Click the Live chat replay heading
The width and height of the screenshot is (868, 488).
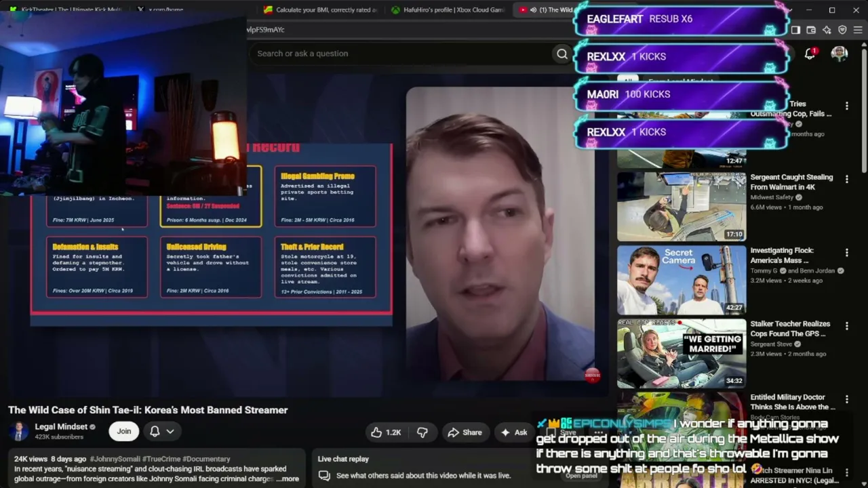[343, 459]
